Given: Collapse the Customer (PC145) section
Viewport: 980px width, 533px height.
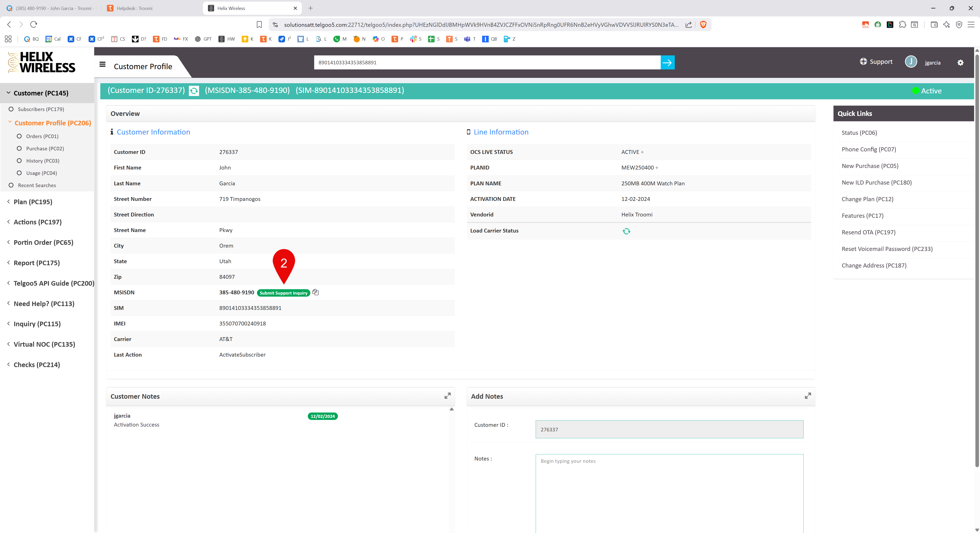Looking at the screenshot, I should tap(41, 93).
